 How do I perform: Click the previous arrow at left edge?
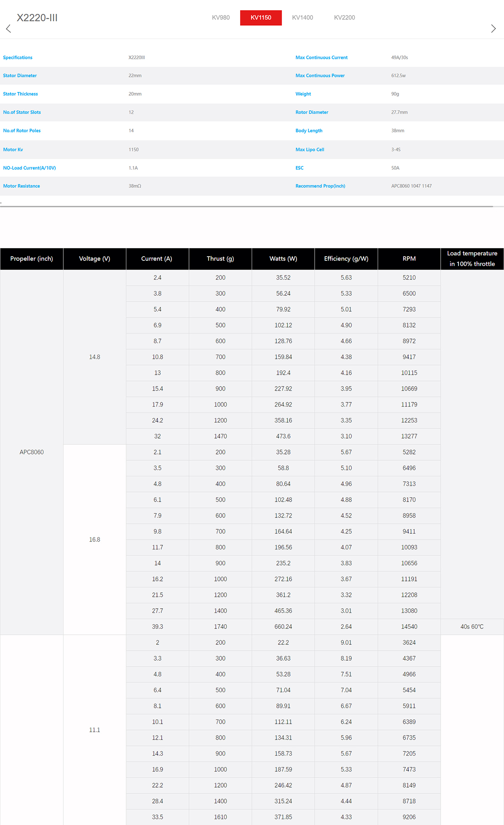(x=8, y=29)
